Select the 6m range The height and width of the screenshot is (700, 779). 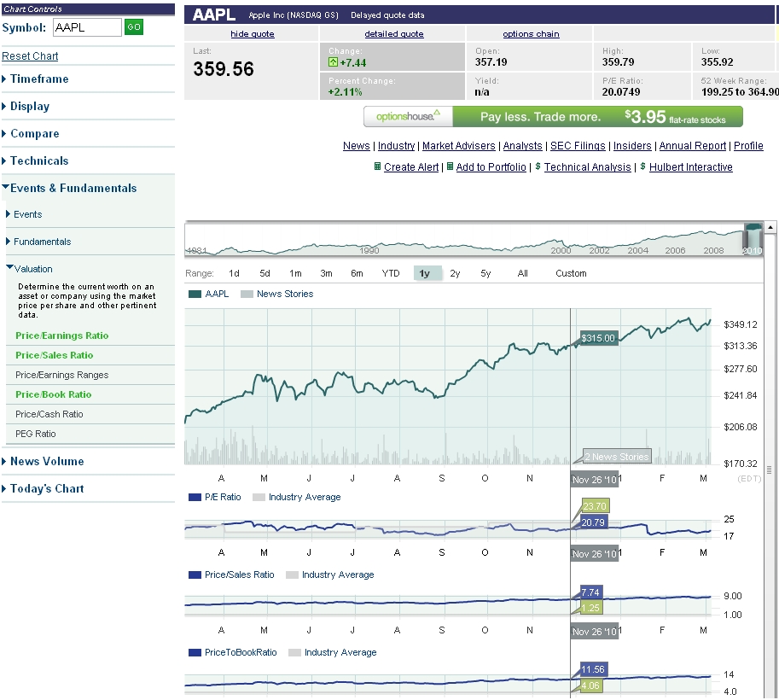(x=357, y=273)
